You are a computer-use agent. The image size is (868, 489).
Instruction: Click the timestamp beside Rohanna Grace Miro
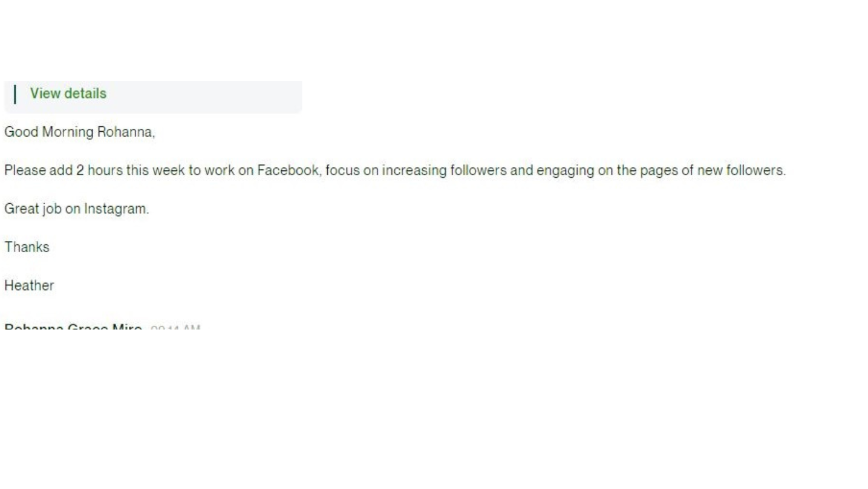click(x=175, y=329)
